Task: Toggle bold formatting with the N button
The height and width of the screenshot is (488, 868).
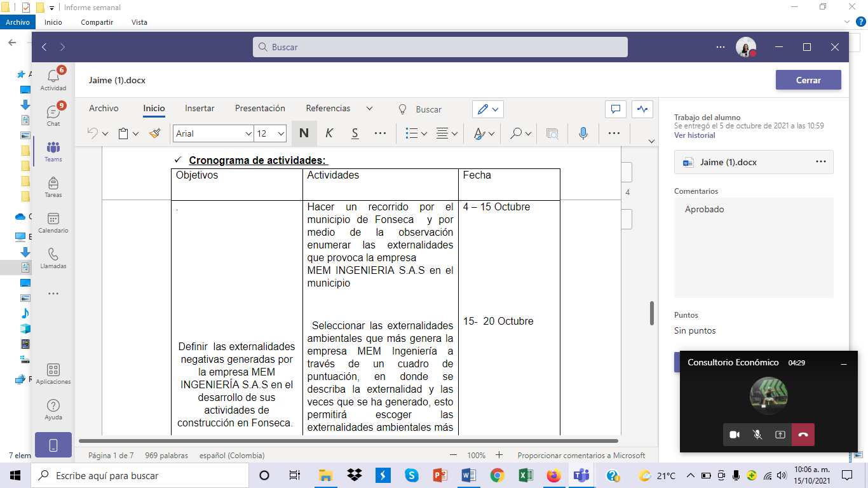Action: pyautogui.click(x=304, y=133)
